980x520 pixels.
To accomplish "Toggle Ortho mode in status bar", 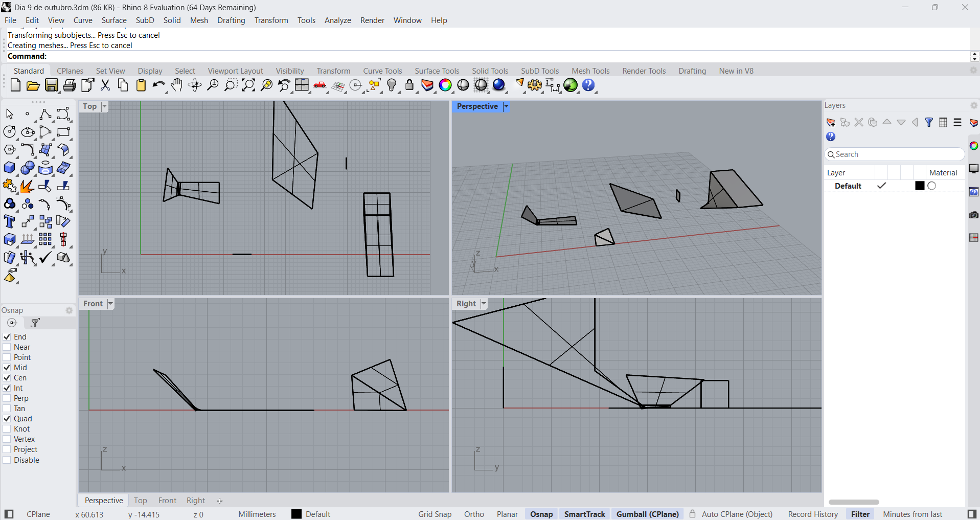I will [x=474, y=514].
